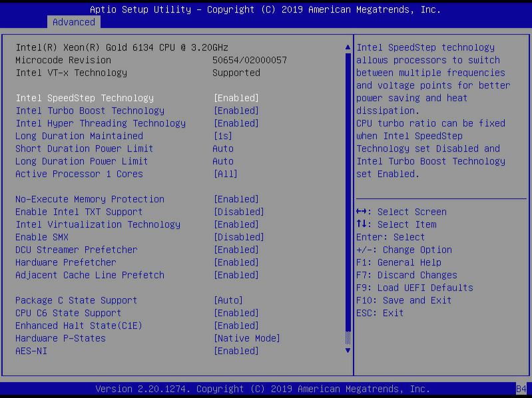Click [Disabled] value of Intel TXT Support
Screen dimensions: 532x398
click(x=239, y=212)
